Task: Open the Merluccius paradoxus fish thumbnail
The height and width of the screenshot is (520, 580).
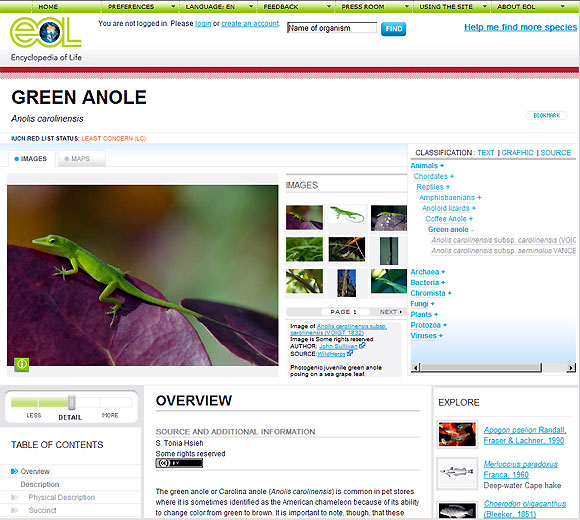Action: coord(457,473)
